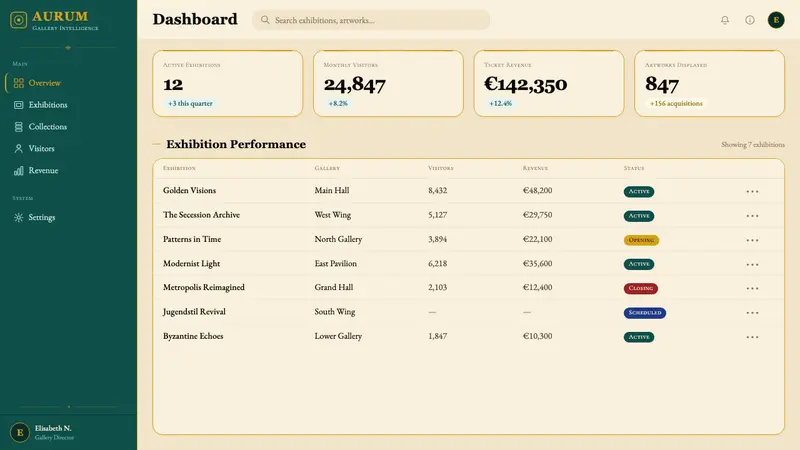The image size is (800, 450).
Task: Open the Exhibitions menu item
Action: [x=68, y=105]
